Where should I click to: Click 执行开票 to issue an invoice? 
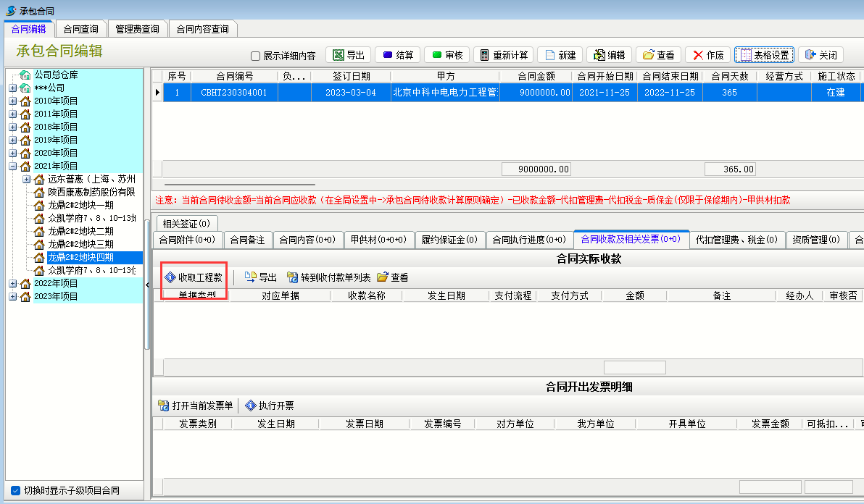tap(270, 406)
